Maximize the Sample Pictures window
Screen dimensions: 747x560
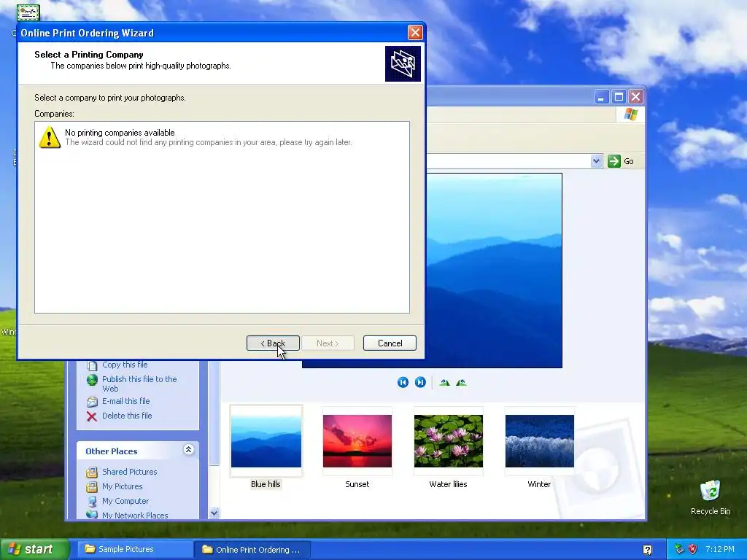click(x=619, y=97)
